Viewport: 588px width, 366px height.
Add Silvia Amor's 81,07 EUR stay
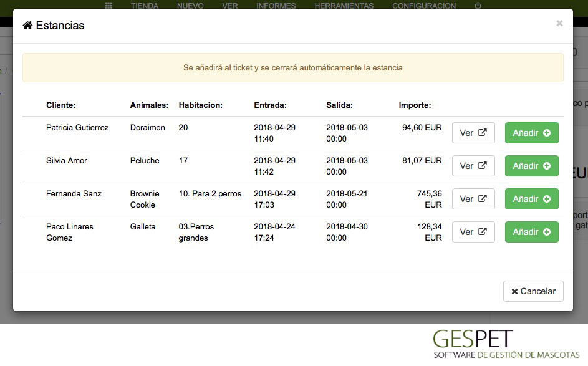click(531, 166)
